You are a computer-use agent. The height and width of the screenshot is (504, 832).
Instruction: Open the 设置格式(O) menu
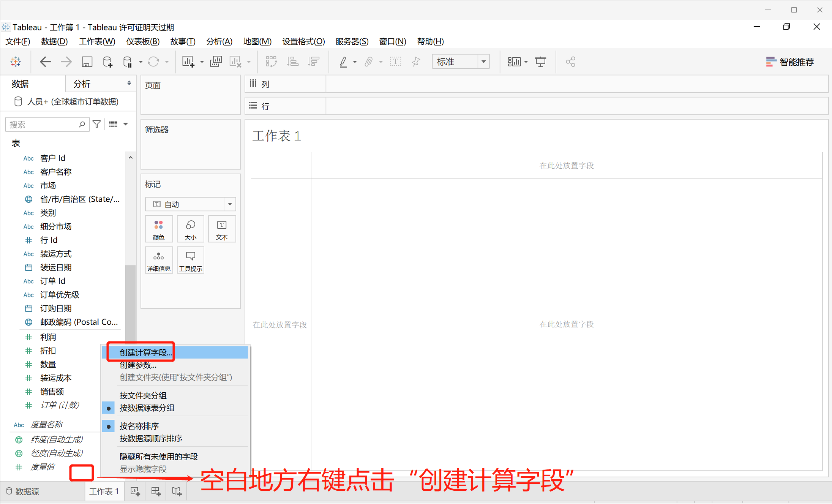[x=303, y=41]
